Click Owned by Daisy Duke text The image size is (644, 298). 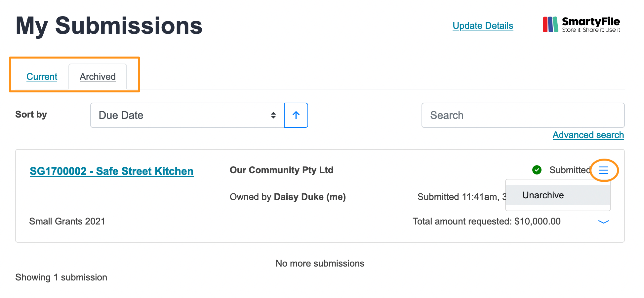point(288,197)
